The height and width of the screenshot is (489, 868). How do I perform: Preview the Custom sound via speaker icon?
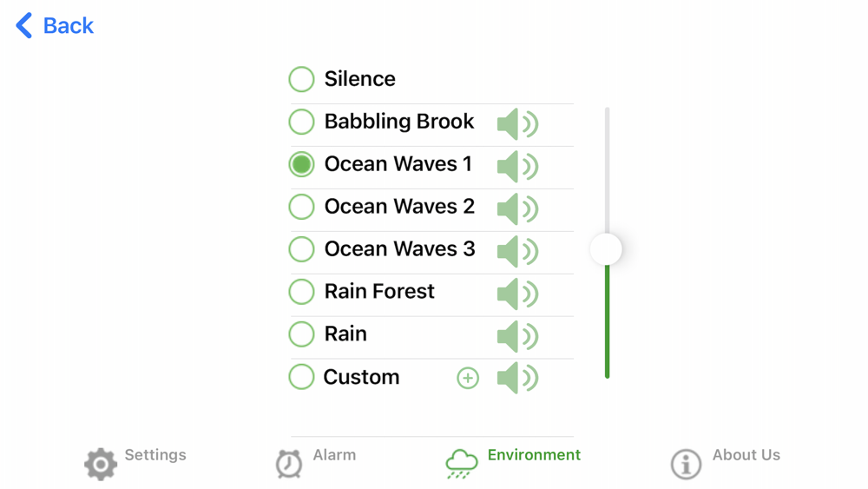tap(517, 378)
